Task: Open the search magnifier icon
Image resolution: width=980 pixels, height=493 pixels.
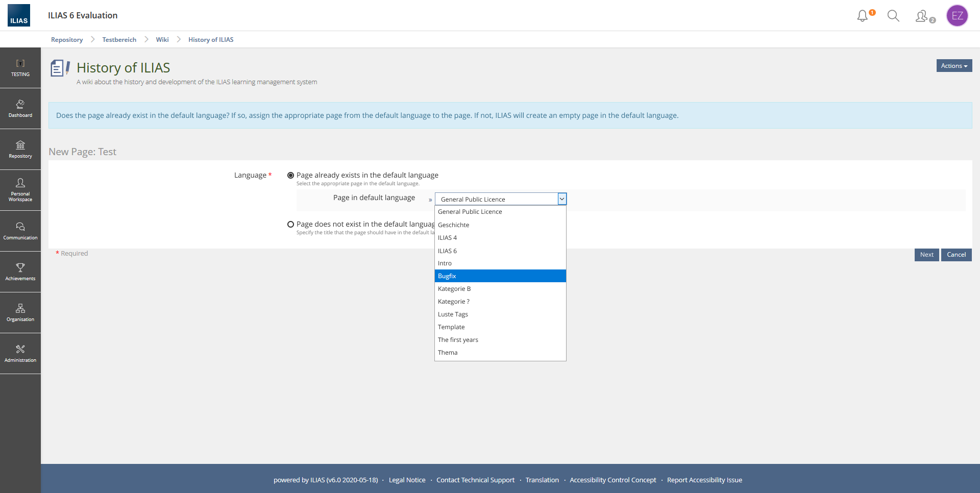Action: pyautogui.click(x=893, y=16)
